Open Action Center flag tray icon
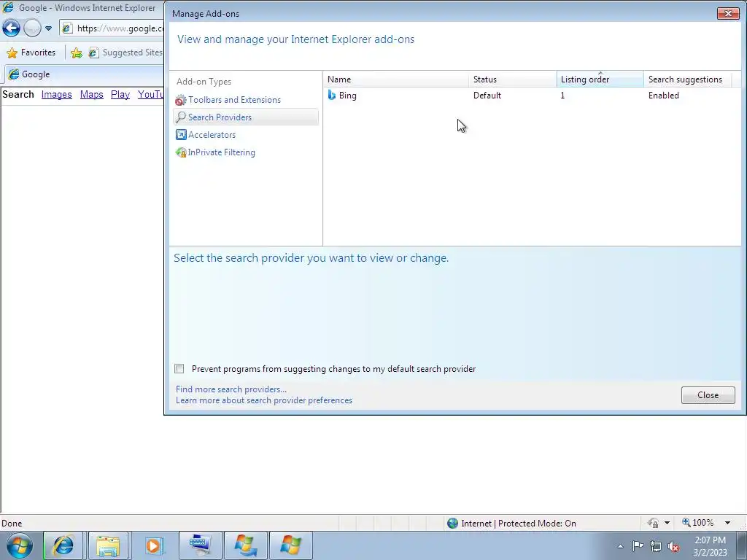747x560 pixels. coord(638,546)
